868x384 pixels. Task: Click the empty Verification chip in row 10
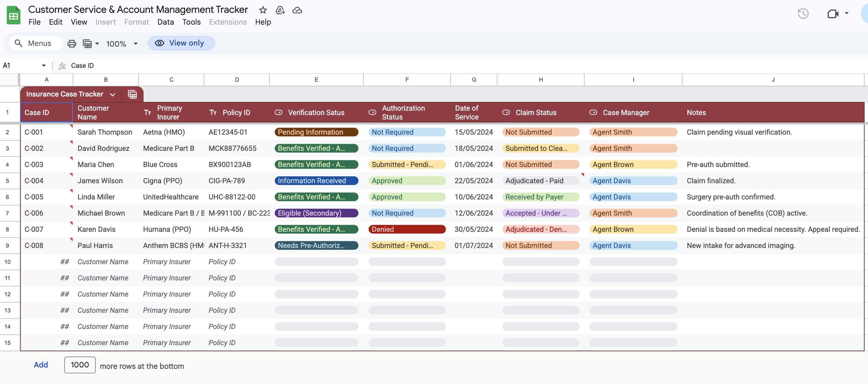pyautogui.click(x=316, y=262)
